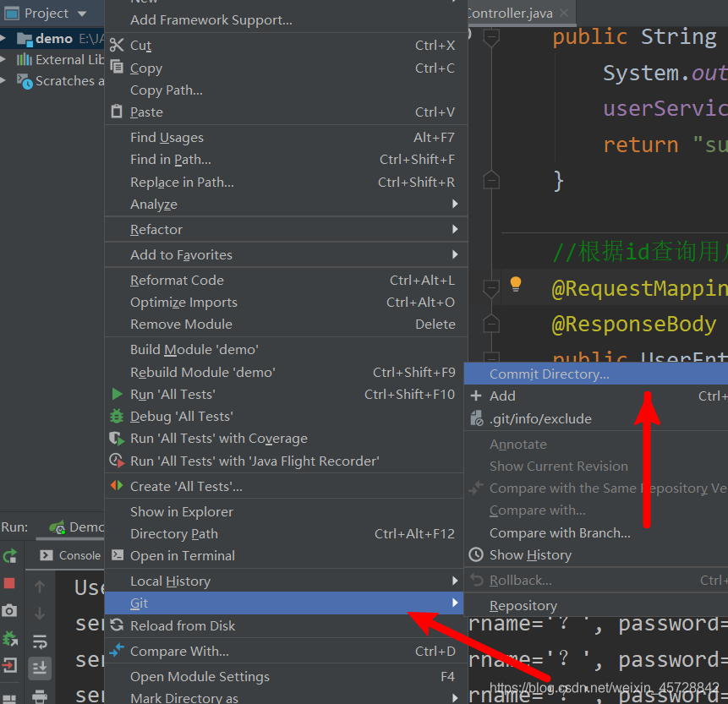Open the Refactor submenu
This screenshot has height=704, width=728.
(x=286, y=229)
